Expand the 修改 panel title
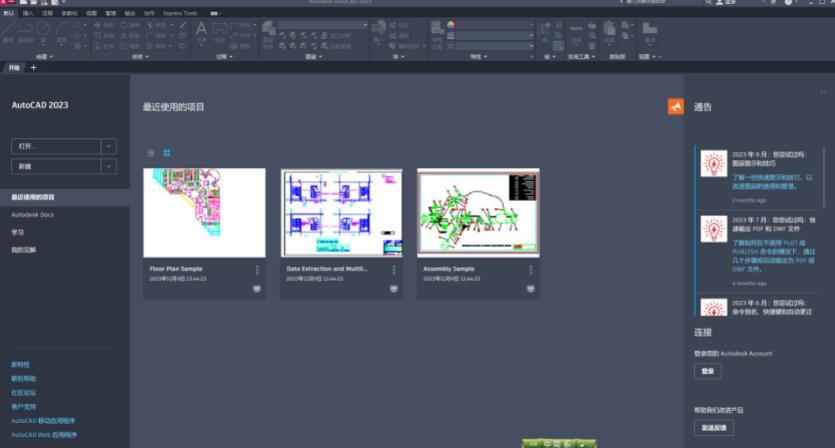 pyautogui.click(x=140, y=56)
